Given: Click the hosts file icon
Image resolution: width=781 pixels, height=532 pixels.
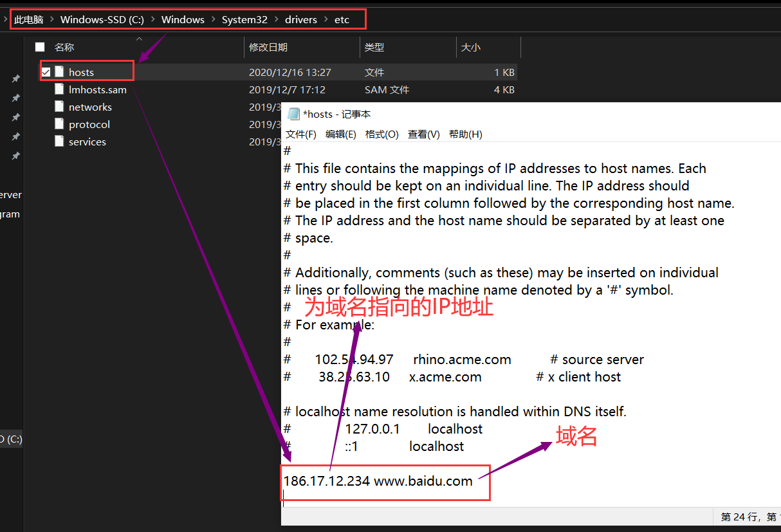Looking at the screenshot, I should pos(59,72).
